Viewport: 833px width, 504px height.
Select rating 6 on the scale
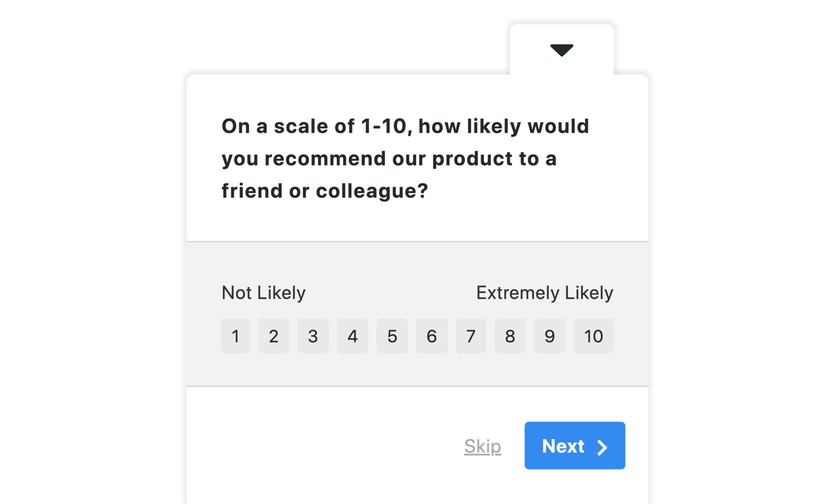tap(432, 336)
